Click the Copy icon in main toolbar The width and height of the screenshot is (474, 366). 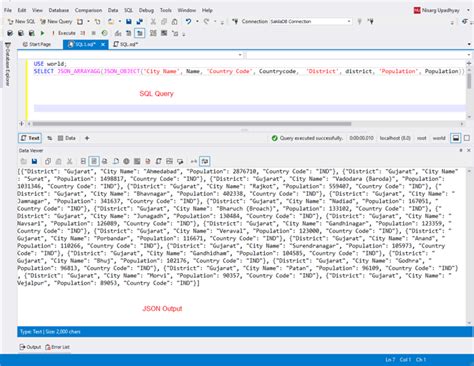(164, 22)
